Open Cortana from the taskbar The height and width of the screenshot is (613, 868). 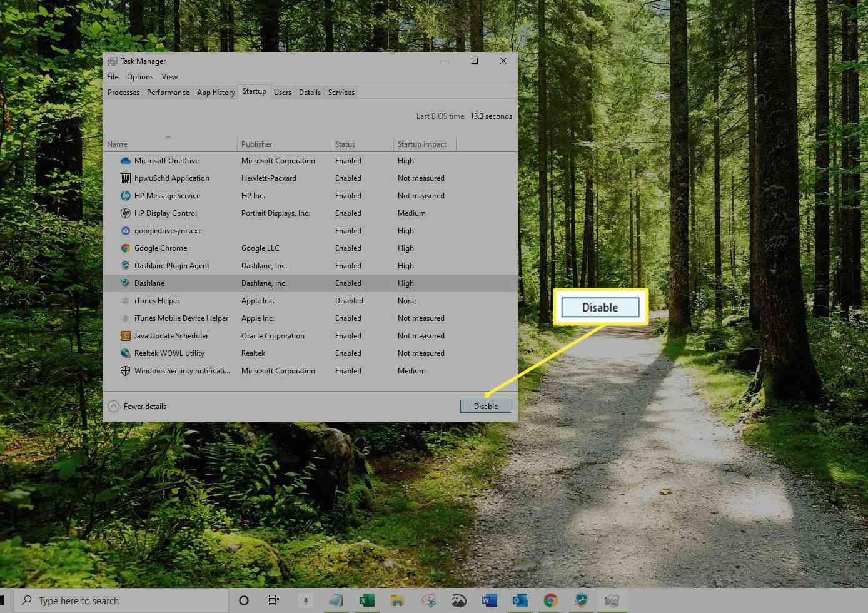pos(244,600)
